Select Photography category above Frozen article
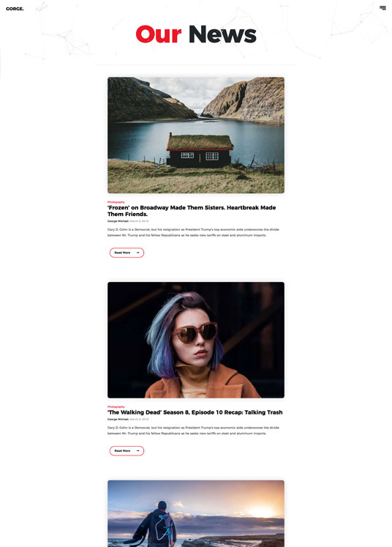Image resolution: width=392 pixels, height=547 pixels. [116, 202]
